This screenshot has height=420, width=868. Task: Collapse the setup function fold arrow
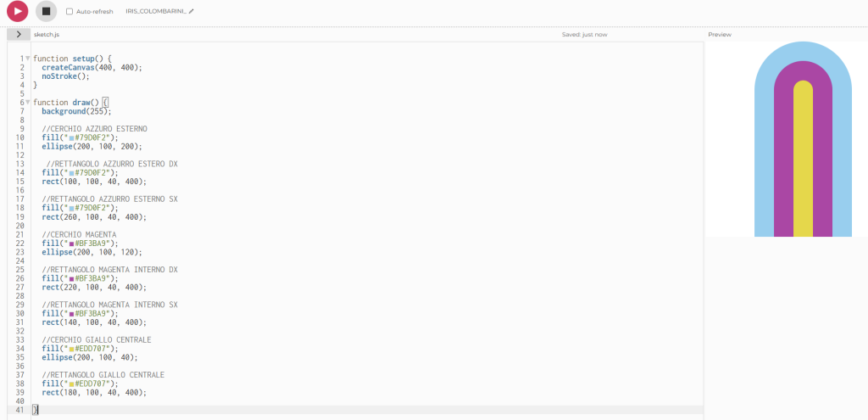coord(27,58)
